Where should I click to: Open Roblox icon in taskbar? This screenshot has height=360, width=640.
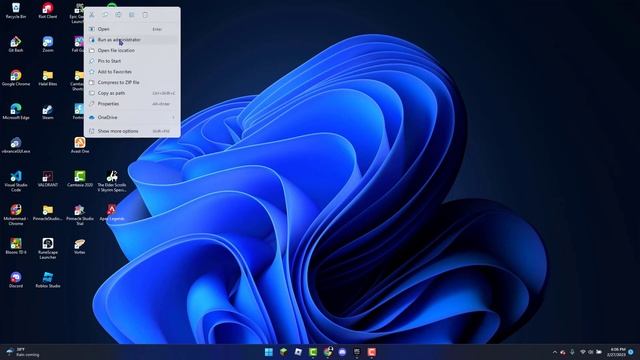point(298,352)
